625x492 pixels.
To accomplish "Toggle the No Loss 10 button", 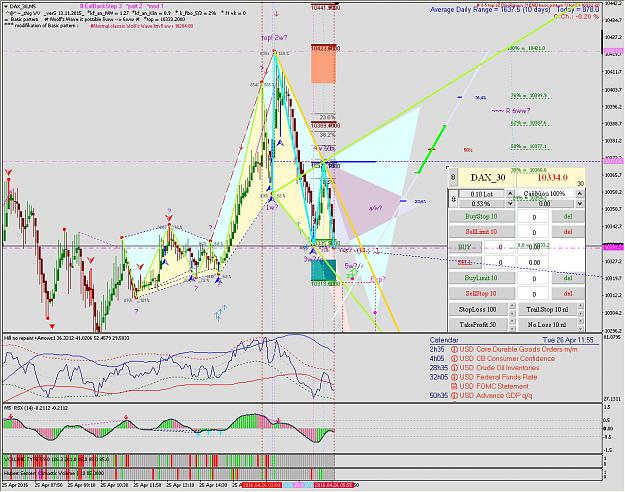I will [x=546, y=325].
